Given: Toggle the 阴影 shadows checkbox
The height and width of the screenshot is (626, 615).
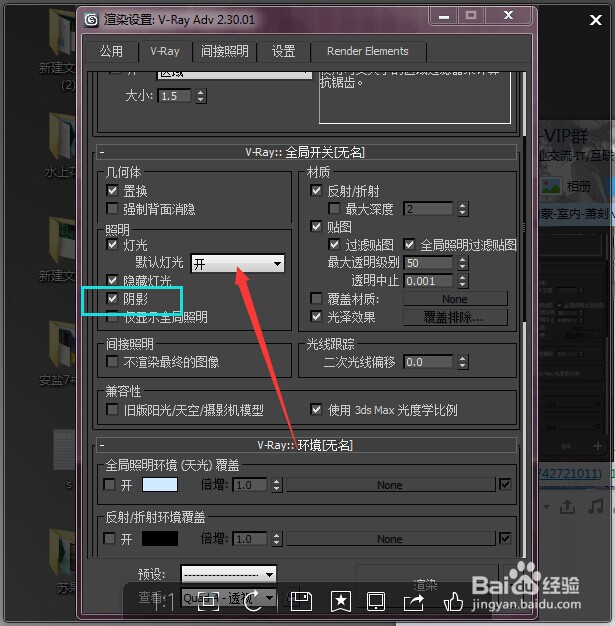Looking at the screenshot, I should pyautogui.click(x=112, y=298).
